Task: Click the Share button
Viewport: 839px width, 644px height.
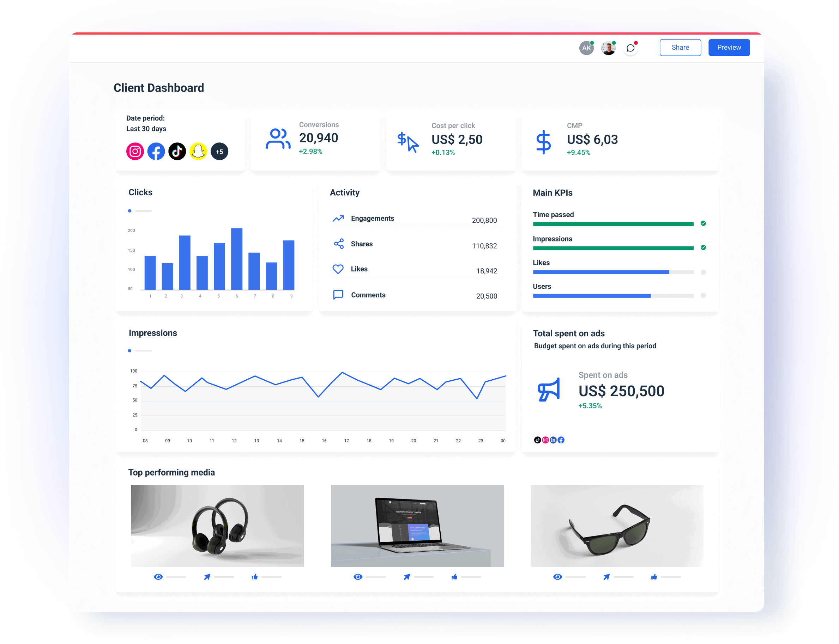Action: click(x=680, y=47)
